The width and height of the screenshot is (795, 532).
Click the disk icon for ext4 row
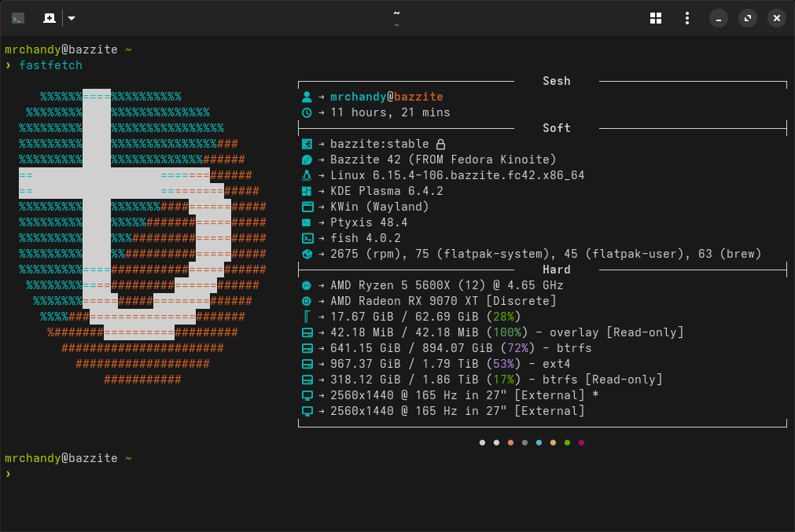tap(307, 364)
